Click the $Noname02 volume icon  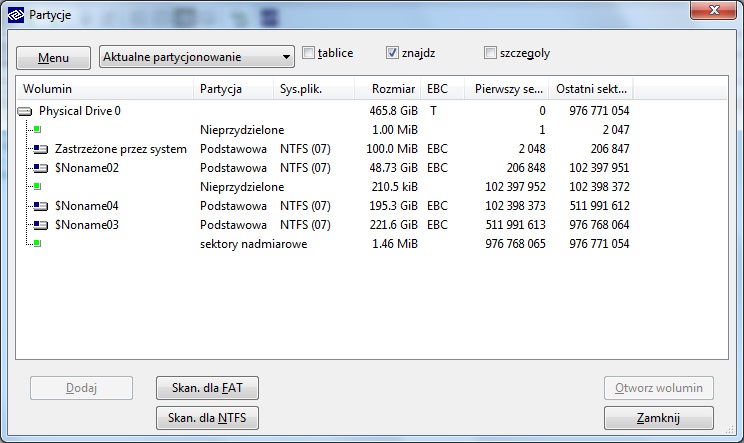point(40,168)
